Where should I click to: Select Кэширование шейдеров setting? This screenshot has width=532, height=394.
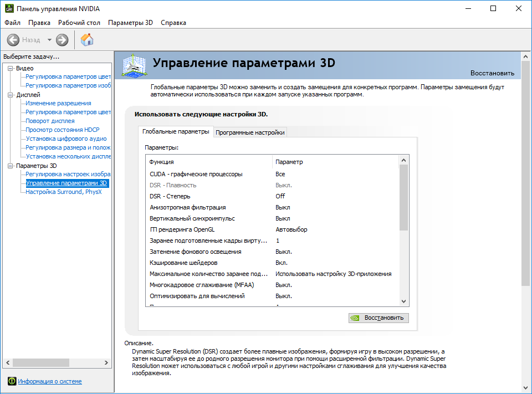[273, 263]
